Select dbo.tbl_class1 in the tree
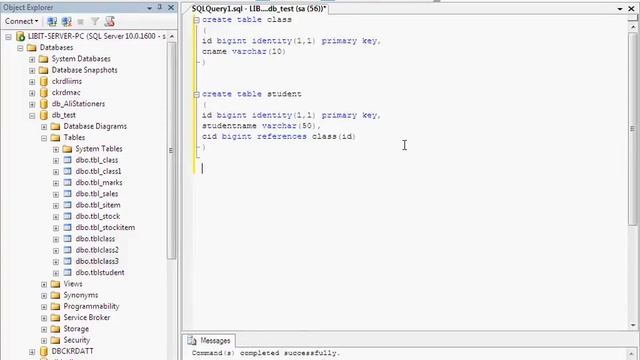Screen dimensions: 640x360 (x=98, y=171)
